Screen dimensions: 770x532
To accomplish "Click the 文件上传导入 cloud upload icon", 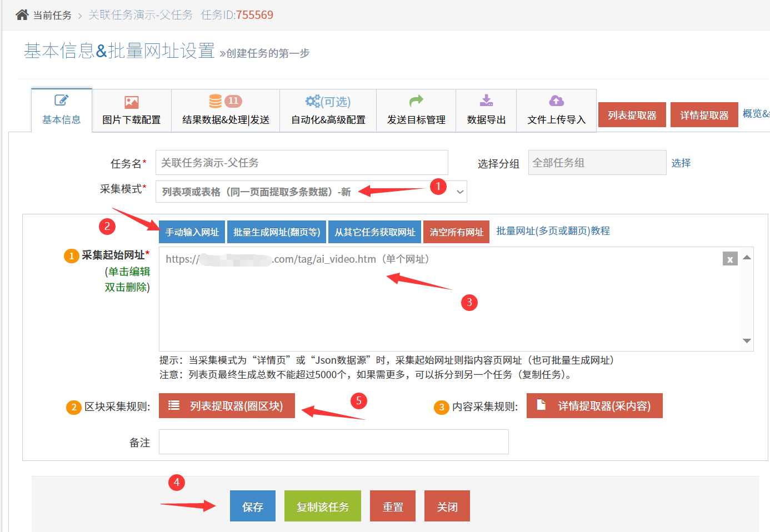I will point(556,101).
